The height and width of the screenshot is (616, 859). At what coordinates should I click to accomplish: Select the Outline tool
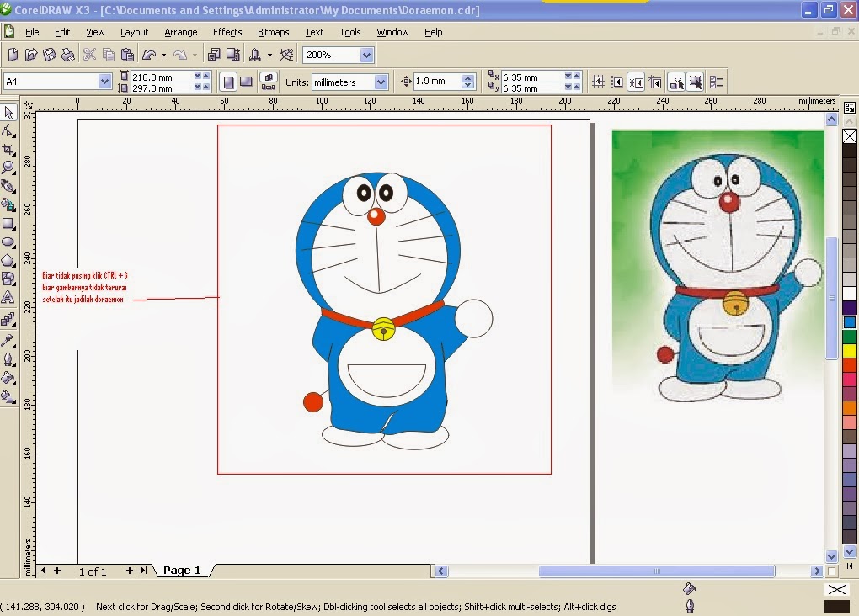tap(8, 359)
